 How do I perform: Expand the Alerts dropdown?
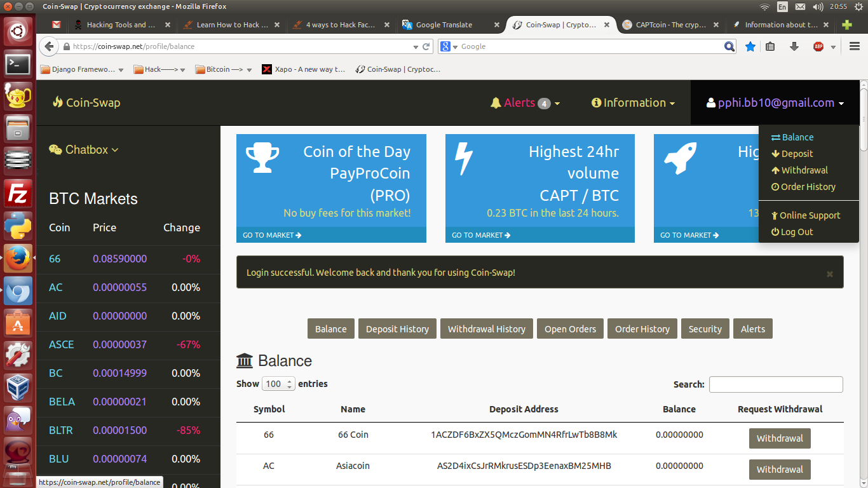(x=525, y=103)
